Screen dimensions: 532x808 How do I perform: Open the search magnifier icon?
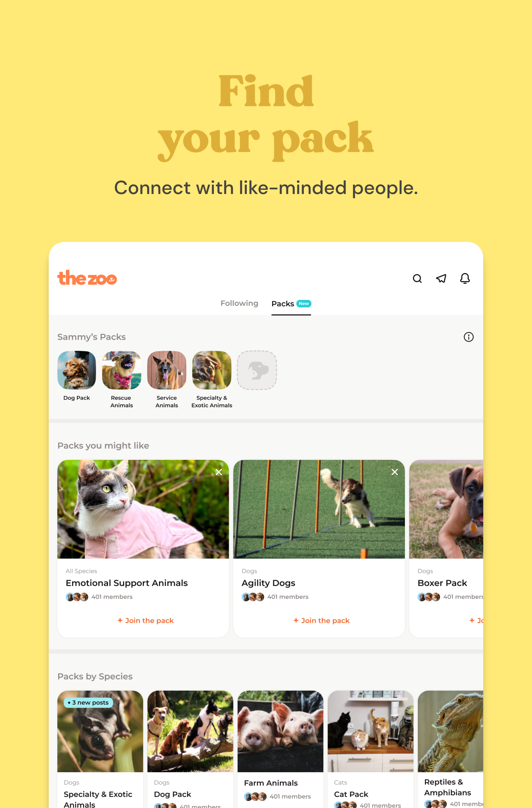coord(417,278)
